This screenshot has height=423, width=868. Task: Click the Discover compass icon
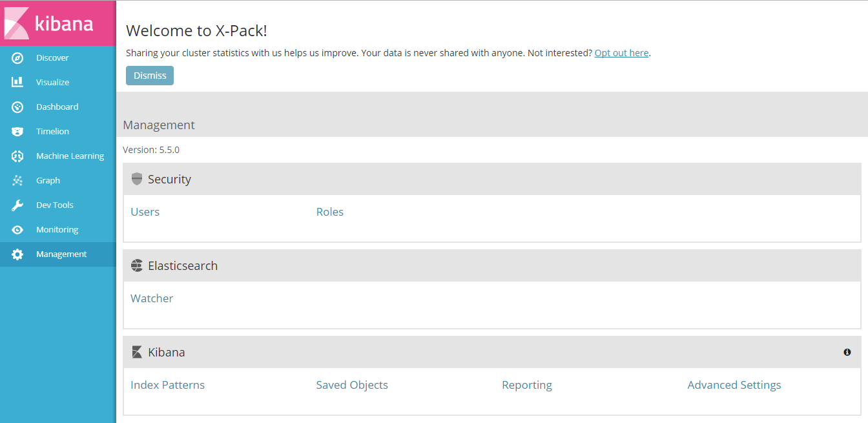tap(17, 58)
